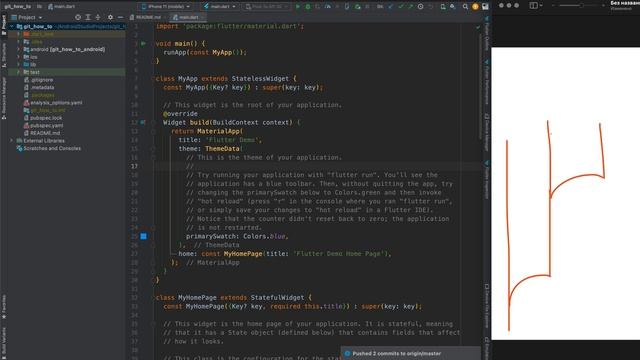Open the Flutter Inspector right side tab
Image resolution: width=640 pixels, height=360 pixels.
pos(487,180)
